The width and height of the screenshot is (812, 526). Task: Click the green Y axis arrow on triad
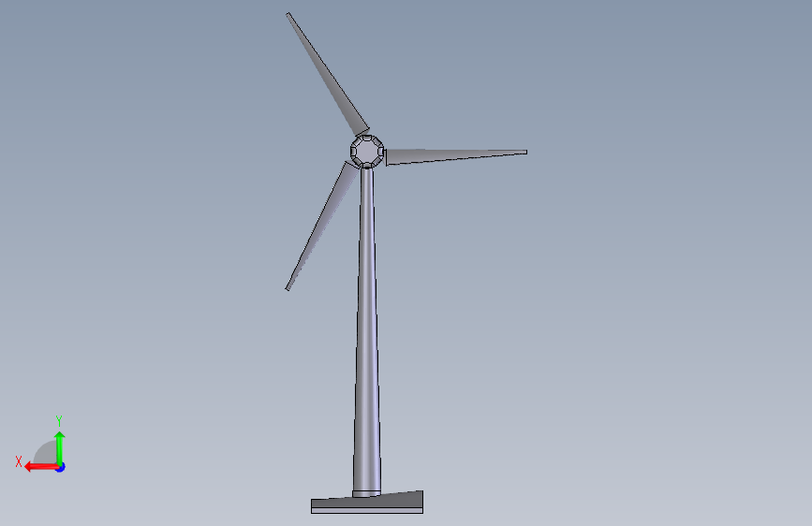[60, 447]
